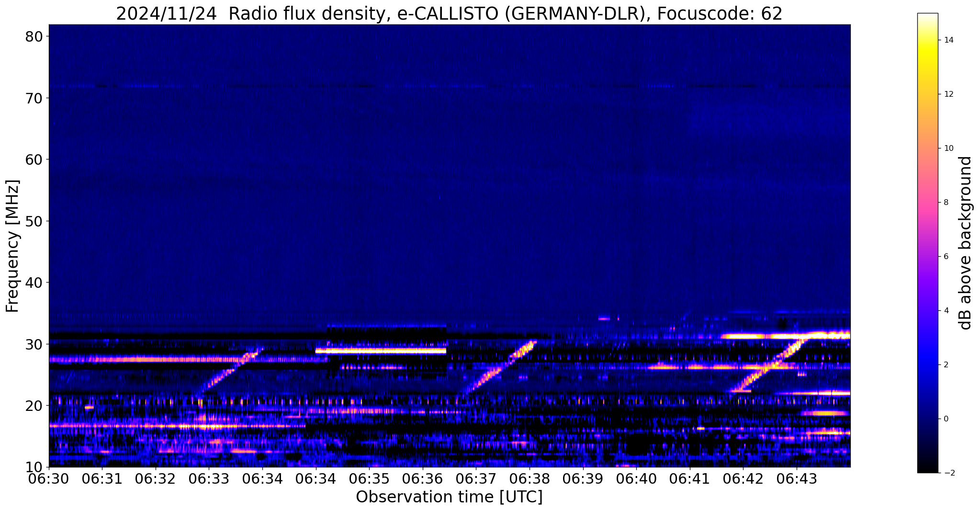
Task: Click the 50 tick on frequency axis
Action: [34, 221]
